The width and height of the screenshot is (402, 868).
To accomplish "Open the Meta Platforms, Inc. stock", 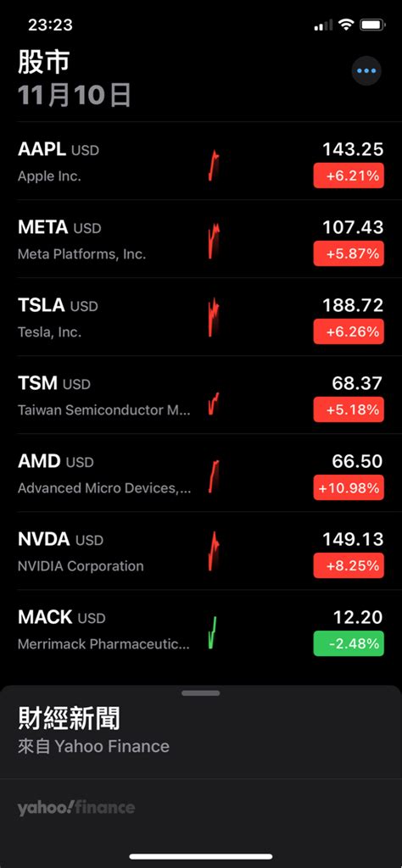I will (201, 238).
